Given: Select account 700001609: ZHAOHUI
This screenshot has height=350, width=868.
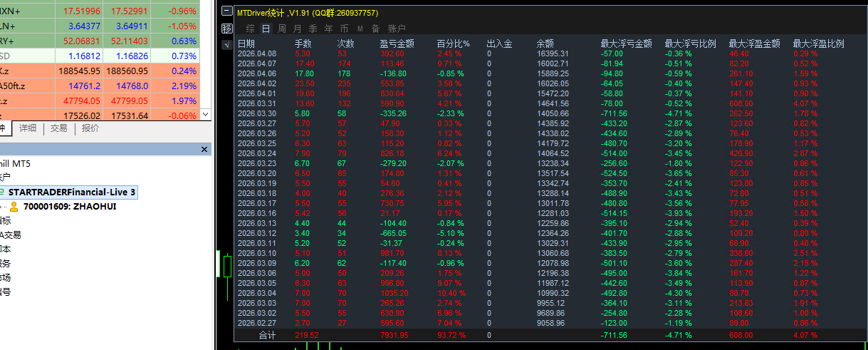Looking at the screenshot, I should point(70,207).
